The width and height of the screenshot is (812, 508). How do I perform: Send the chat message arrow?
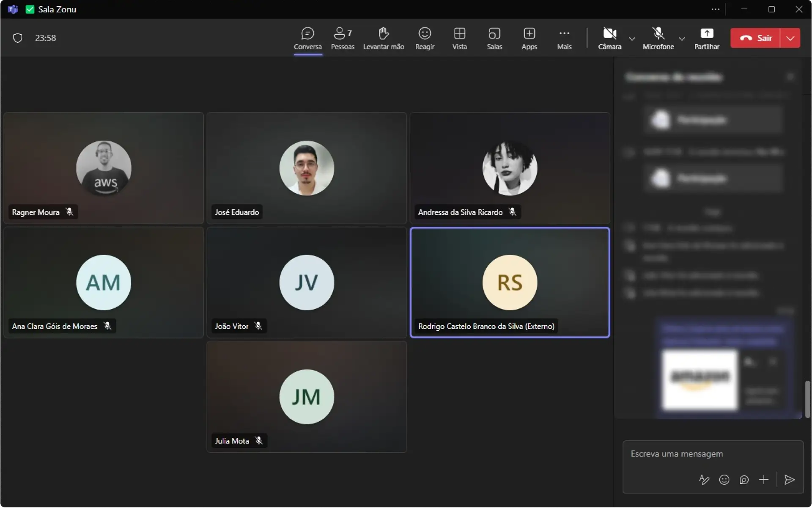tap(789, 480)
